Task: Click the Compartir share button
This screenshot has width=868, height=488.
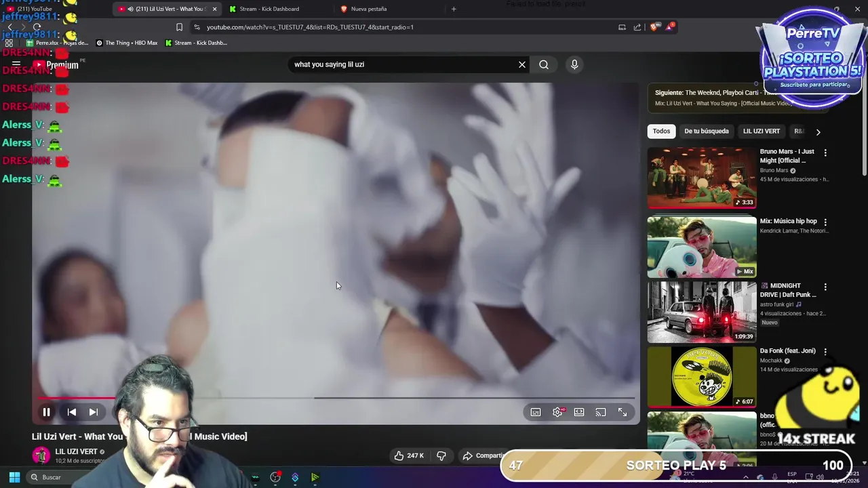Action: pos(483,455)
